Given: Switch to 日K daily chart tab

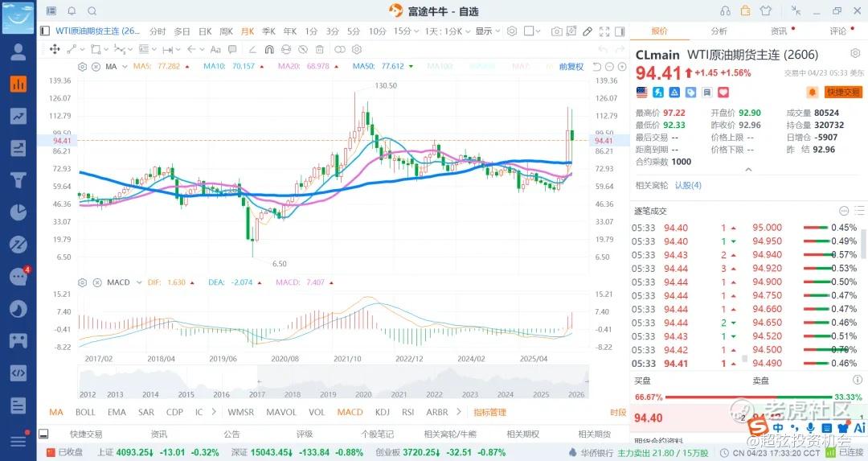Looking at the screenshot, I should [x=205, y=31].
